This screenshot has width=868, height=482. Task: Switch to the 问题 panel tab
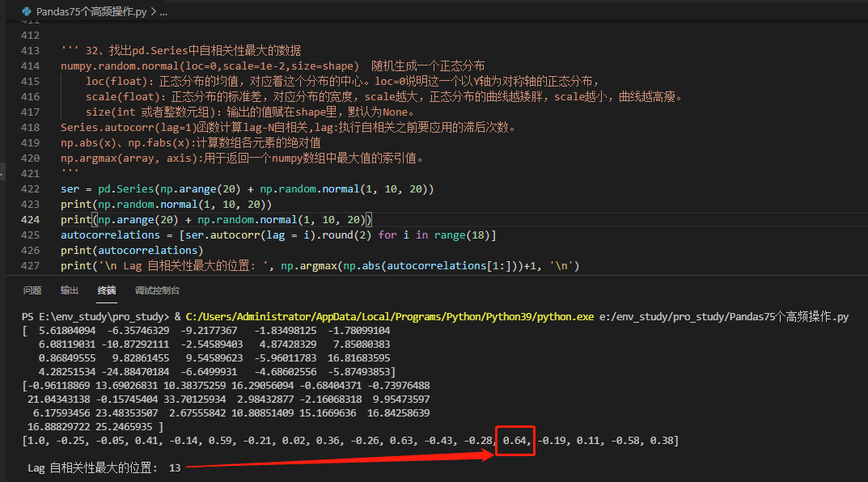pos(32,290)
